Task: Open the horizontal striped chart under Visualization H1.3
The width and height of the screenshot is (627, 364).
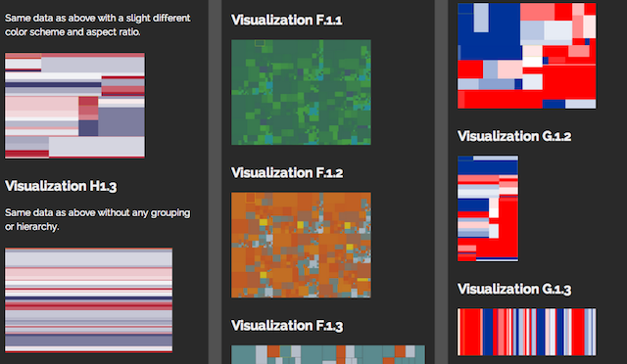Action: pos(89,300)
